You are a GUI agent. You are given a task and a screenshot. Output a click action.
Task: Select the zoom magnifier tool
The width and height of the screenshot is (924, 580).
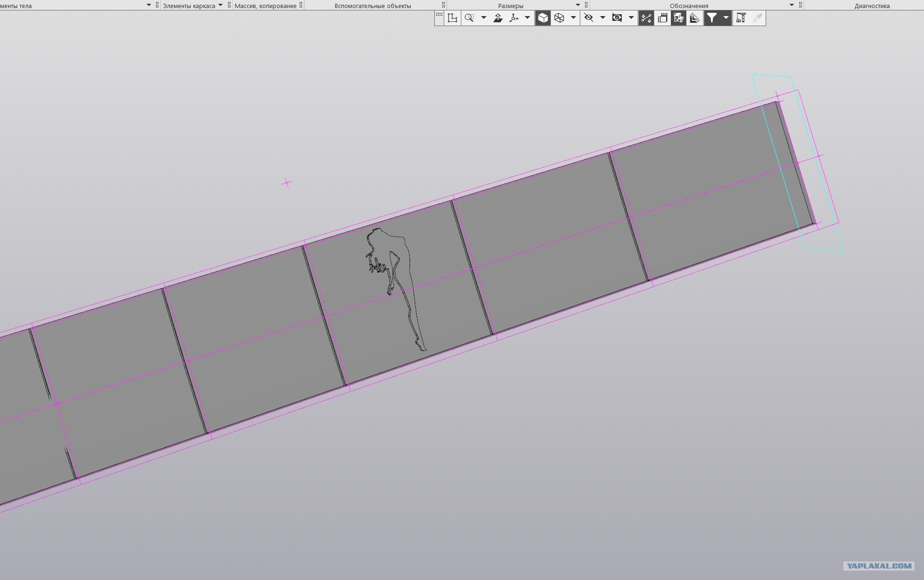click(x=469, y=18)
